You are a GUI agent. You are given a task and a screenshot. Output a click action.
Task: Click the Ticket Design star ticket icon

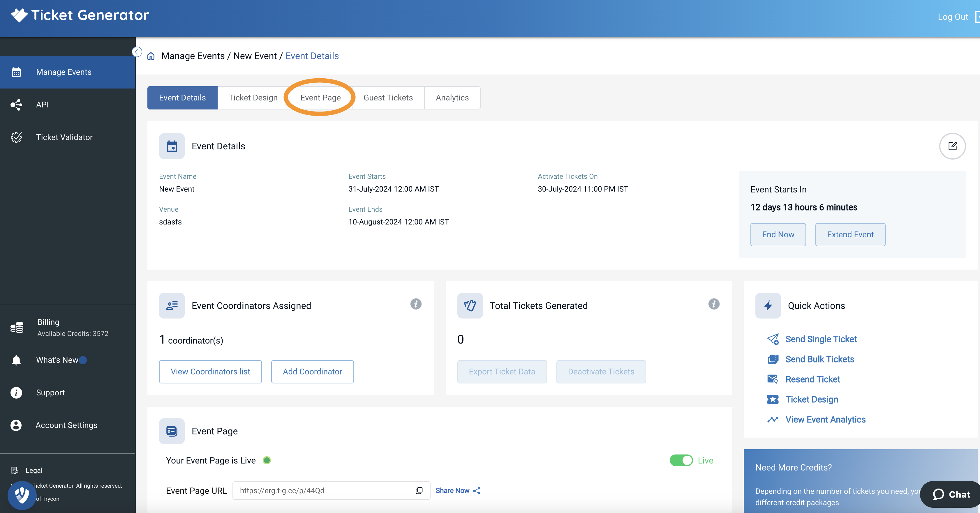pos(773,399)
